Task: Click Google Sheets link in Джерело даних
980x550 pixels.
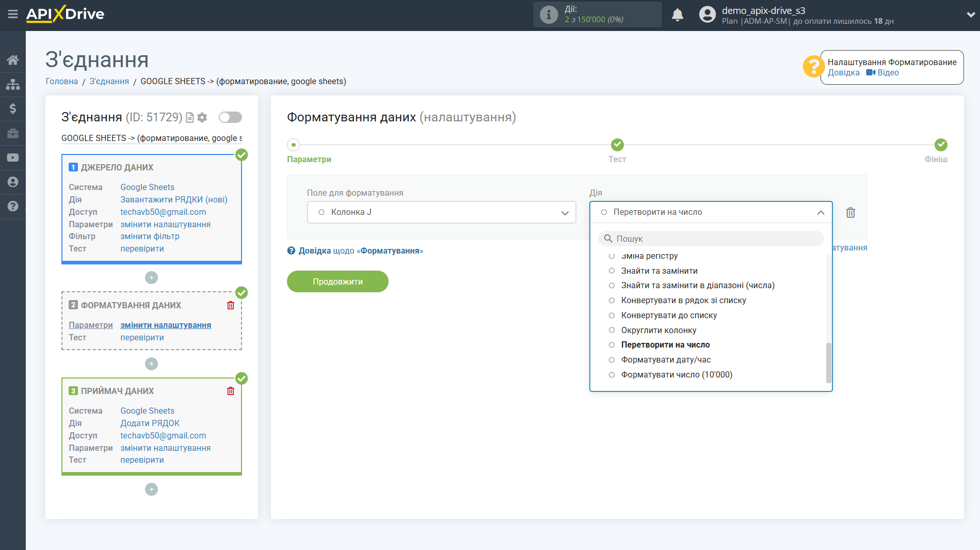Action: (147, 187)
